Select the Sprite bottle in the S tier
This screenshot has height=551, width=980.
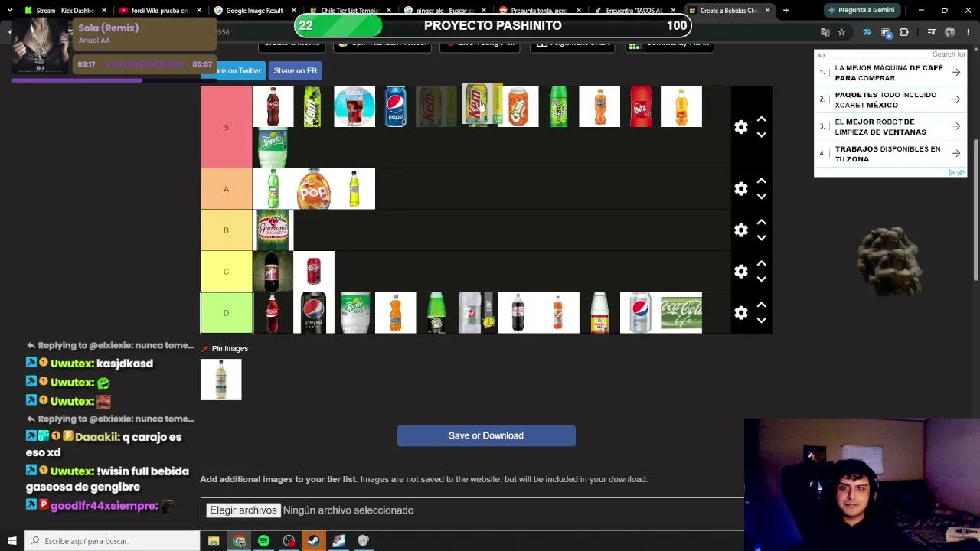click(273, 148)
